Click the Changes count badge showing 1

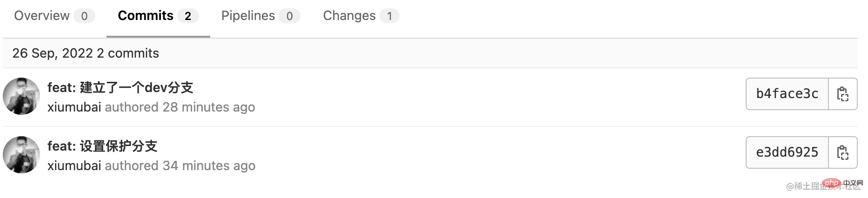point(389,16)
